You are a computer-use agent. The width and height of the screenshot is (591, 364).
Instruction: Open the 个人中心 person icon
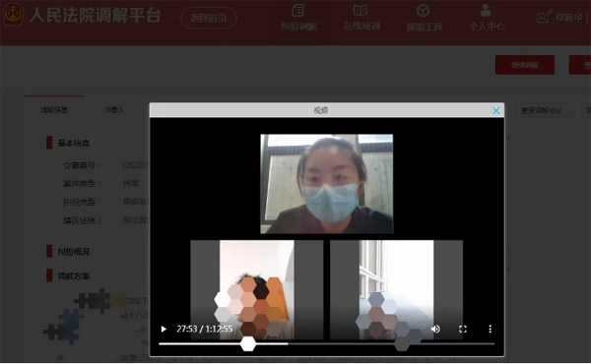pos(486,10)
